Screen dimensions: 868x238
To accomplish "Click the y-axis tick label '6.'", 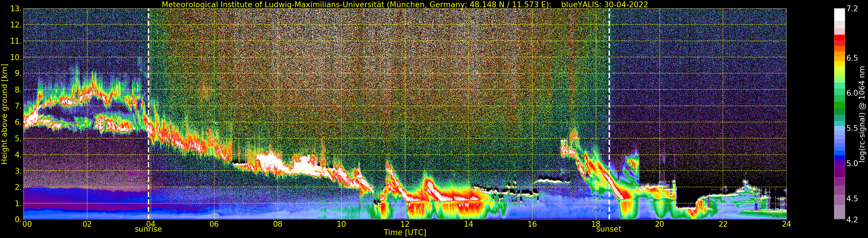I will [18, 122].
